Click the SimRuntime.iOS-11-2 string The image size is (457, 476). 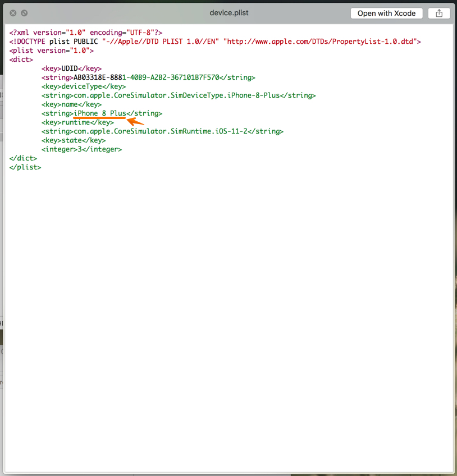pos(162,131)
